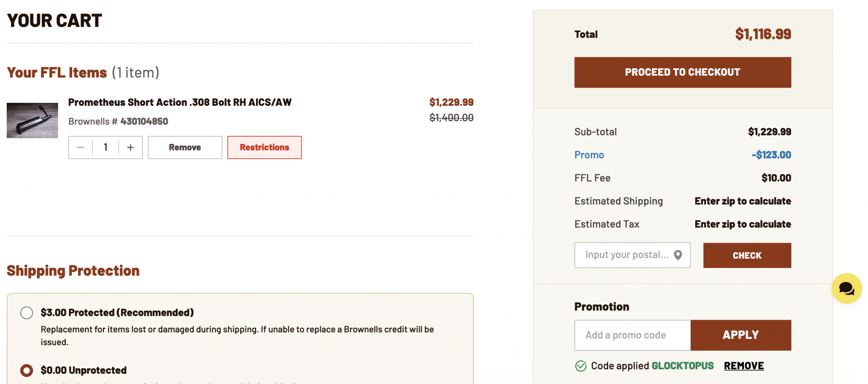Click Proceed to Checkout button

tap(682, 72)
